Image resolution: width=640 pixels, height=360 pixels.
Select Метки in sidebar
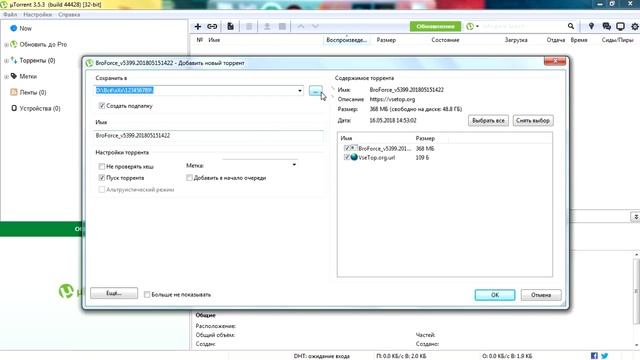click(28, 76)
